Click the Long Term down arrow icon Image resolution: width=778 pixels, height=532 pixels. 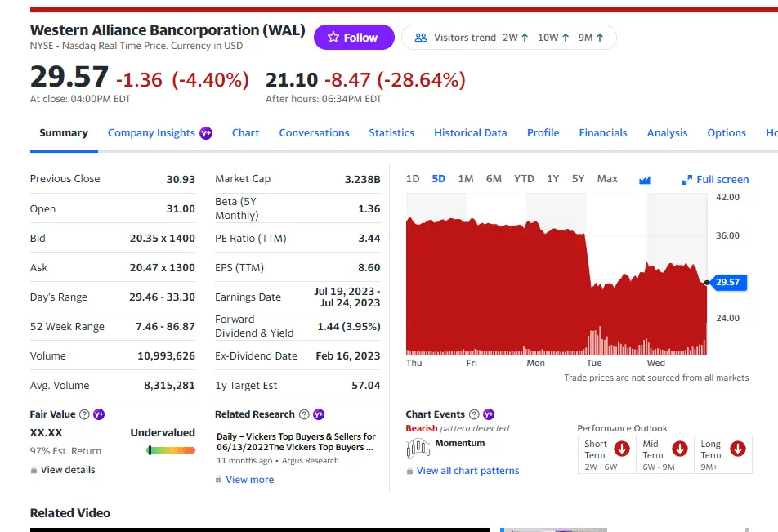click(737, 449)
